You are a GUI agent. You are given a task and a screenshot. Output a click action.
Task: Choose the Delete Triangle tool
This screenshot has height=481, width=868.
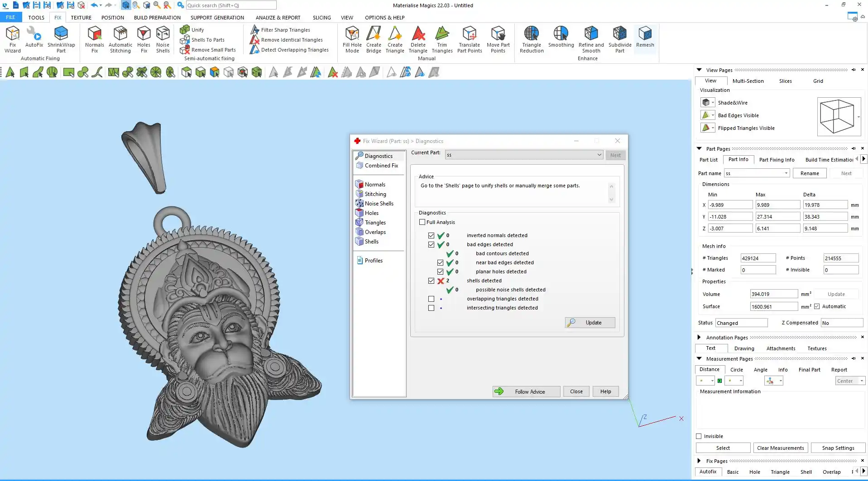(x=418, y=39)
